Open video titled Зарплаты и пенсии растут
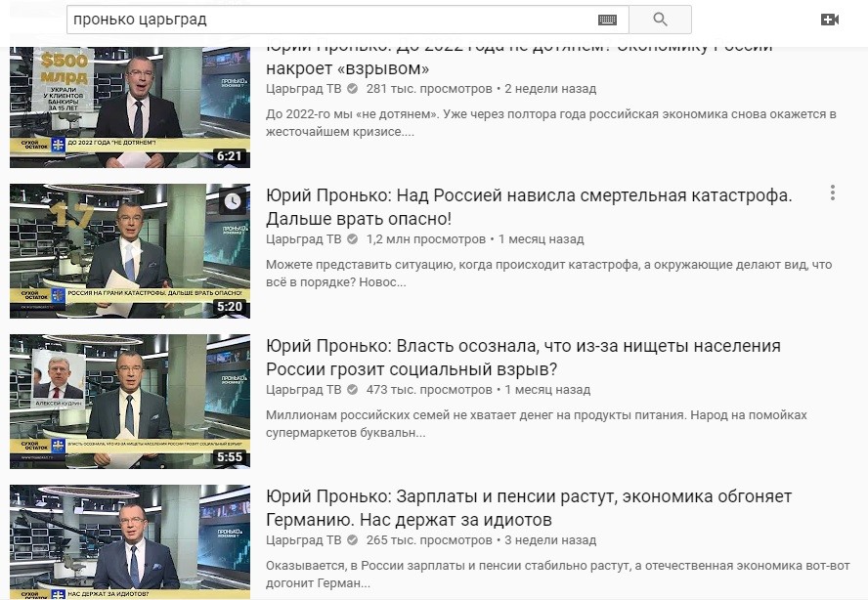This screenshot has height=600, width=868. (x=529, y=508)
